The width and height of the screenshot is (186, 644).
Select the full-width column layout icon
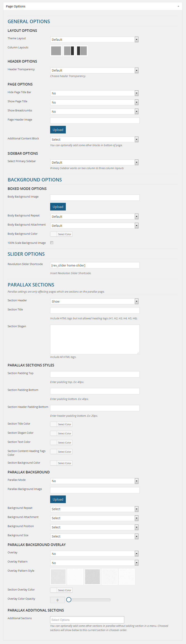(56, 51)
